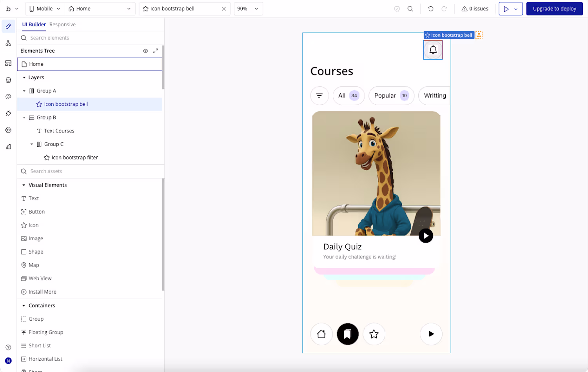588x372 pixels.
Task: Click the user avatar N icon
Action: [8, 361]
